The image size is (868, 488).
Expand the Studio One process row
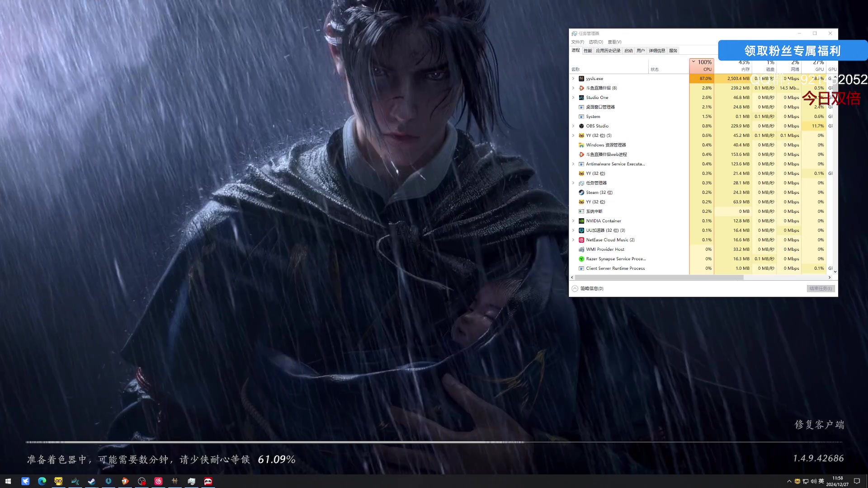(x=573, y=98)
